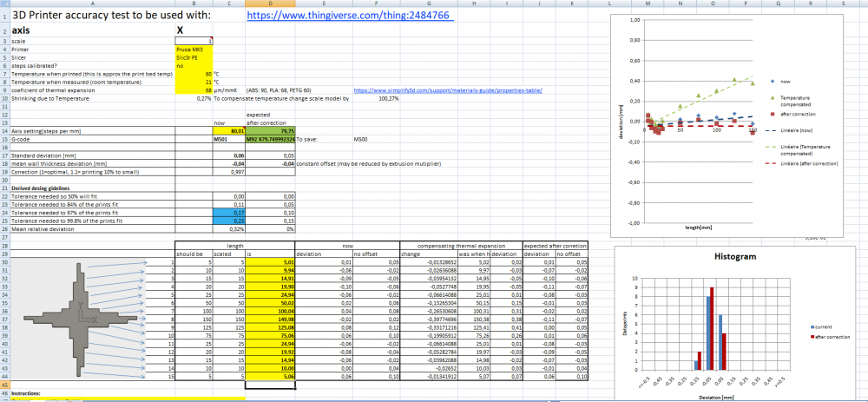
Task: Select the red 'after correction' scatter legend marker
Action: pyautogui.click(x=774, y=113)
